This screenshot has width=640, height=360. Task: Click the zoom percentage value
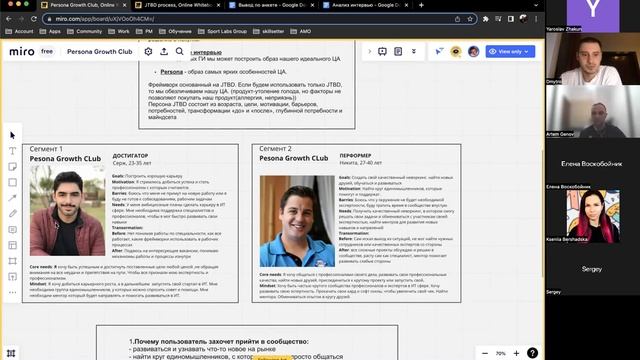pyautogui.click(x=500, y=353)
